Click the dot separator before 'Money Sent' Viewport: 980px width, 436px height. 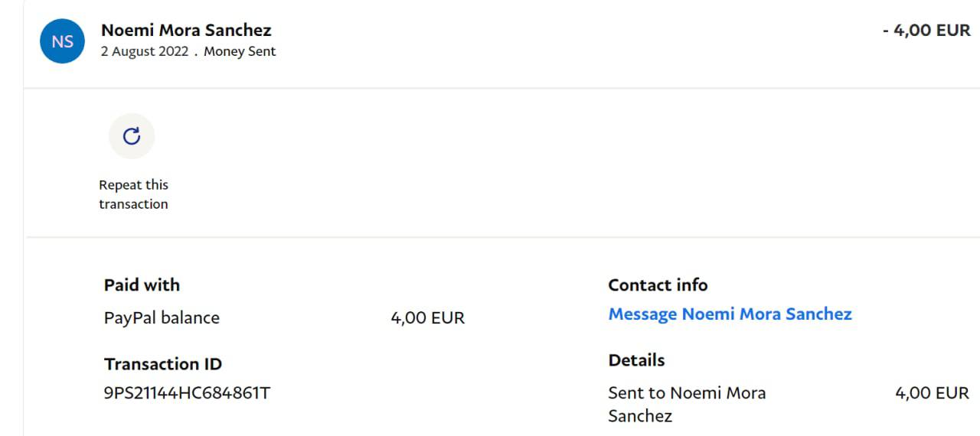pos(196,54)
